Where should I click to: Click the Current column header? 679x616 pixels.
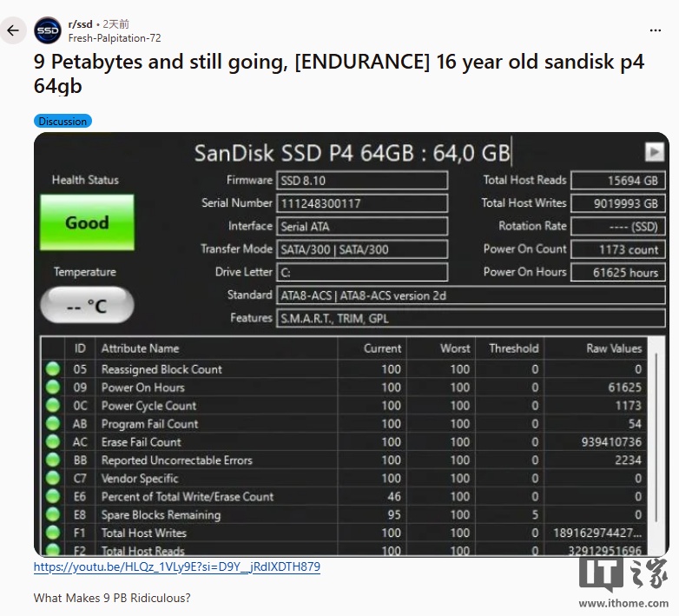tap(372, 348)
